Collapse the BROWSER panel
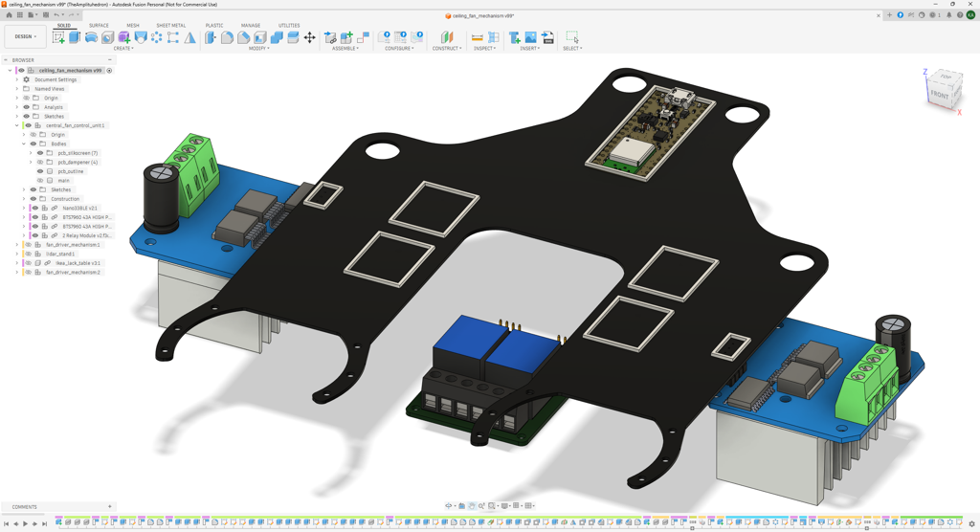980x532 pixels. click(109, 60)
